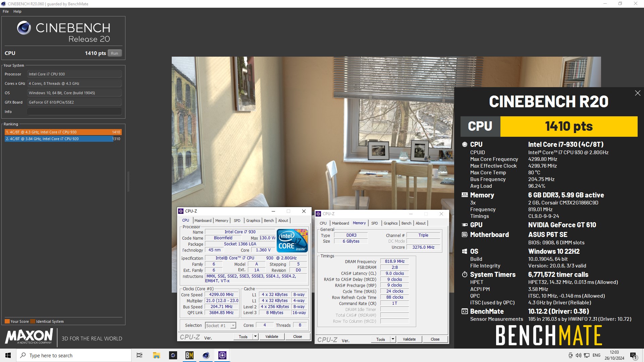Screen dimensions: 644x362
Task: Close the left CPU-Z window
Action: point(304,211)
